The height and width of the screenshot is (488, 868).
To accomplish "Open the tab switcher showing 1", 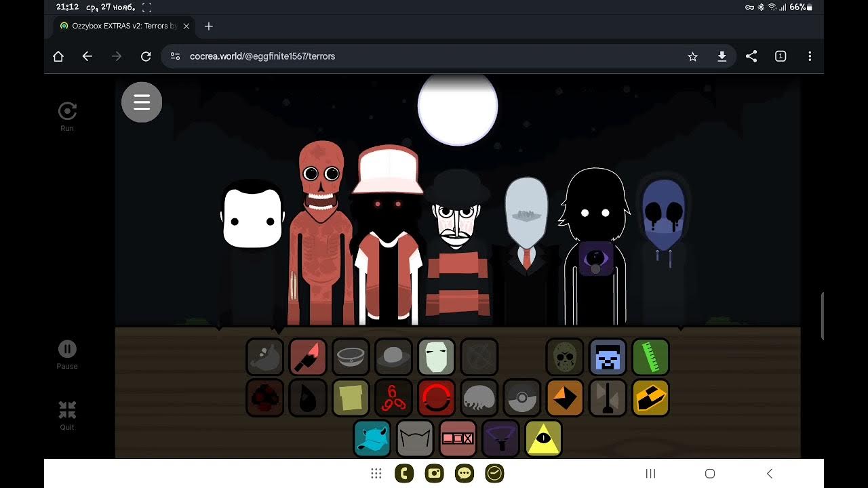I will coord(781,56).
